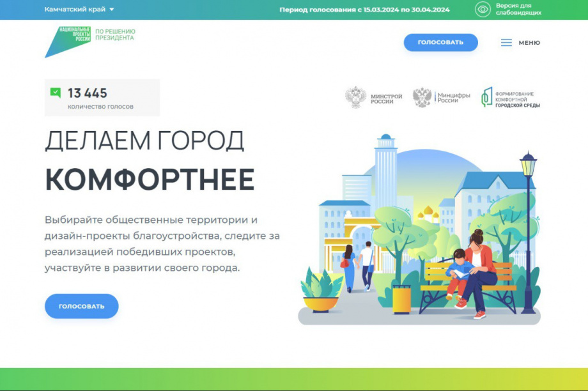Click the Минцифры России logo
Image resolution: width=588 pixels, height=391 pixels.
click(441, 98)
